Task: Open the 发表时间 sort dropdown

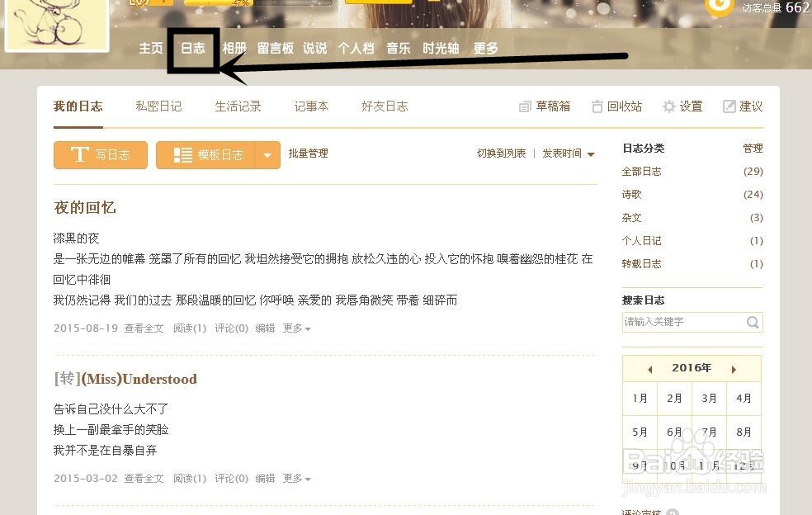Action: (568, 154)
